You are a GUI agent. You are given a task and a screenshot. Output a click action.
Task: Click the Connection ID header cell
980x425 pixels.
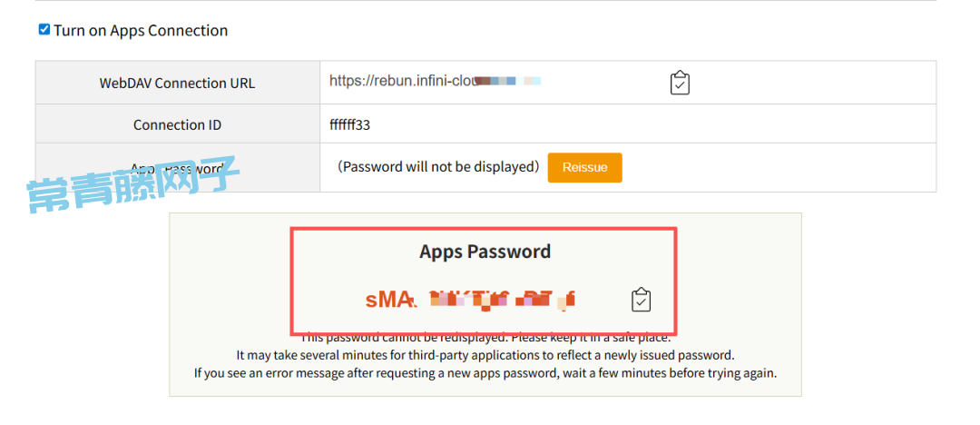point(178,124)
